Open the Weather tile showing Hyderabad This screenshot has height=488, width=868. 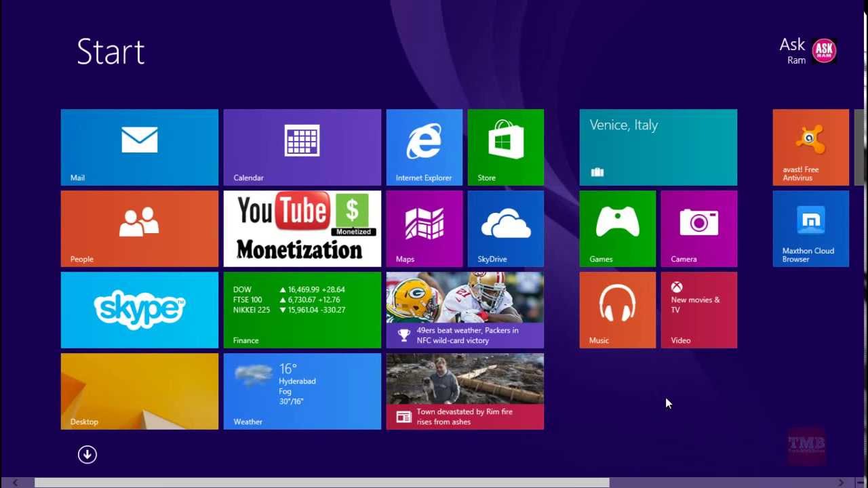(x=302, y=391)
